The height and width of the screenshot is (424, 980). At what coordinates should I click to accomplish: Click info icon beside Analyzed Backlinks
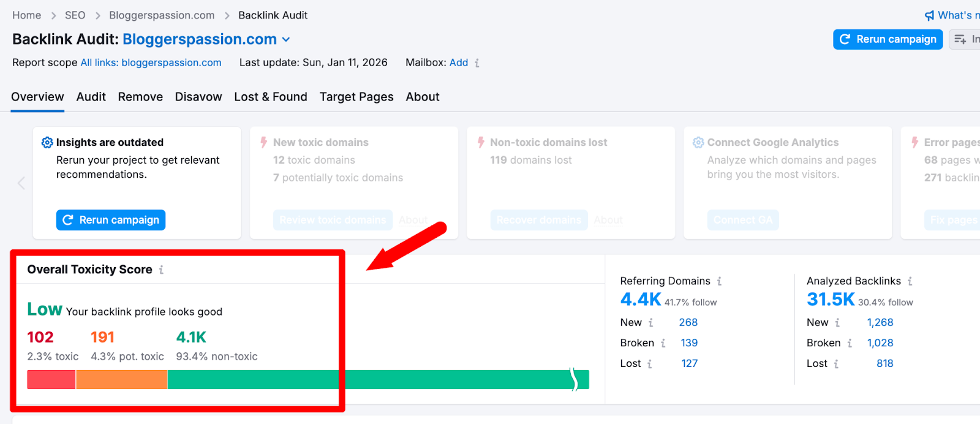(910, 281)
